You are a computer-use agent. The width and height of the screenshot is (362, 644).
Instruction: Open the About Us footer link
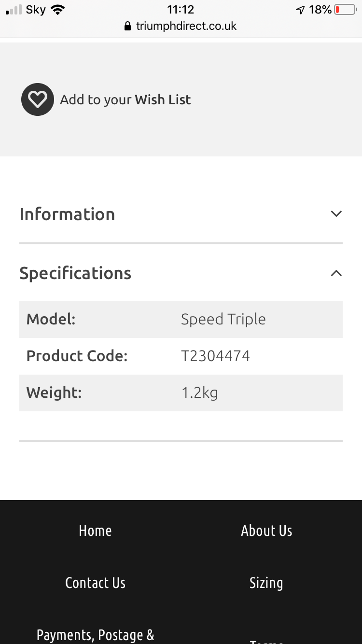[266, 531]
